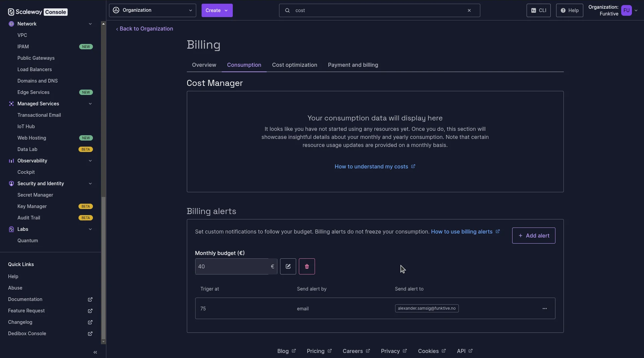Click the Managed Services icon
Screen dimensions: 644x358
(x=11, y=104)
